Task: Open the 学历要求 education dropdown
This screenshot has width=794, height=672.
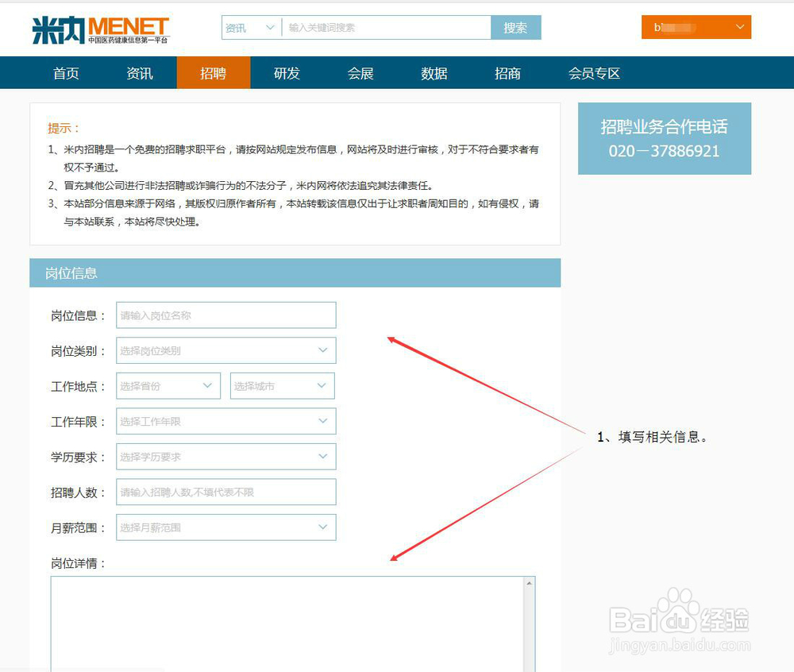Action: (x=225, y=456)
